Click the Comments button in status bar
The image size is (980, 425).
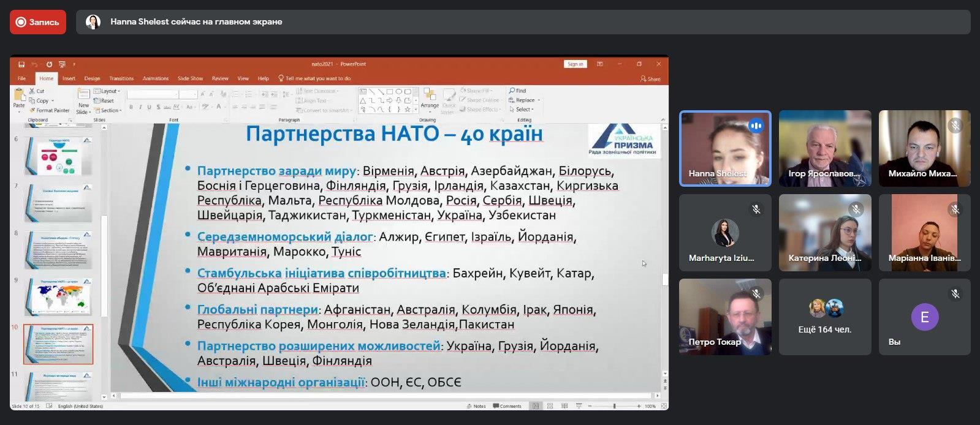(507, 406)
